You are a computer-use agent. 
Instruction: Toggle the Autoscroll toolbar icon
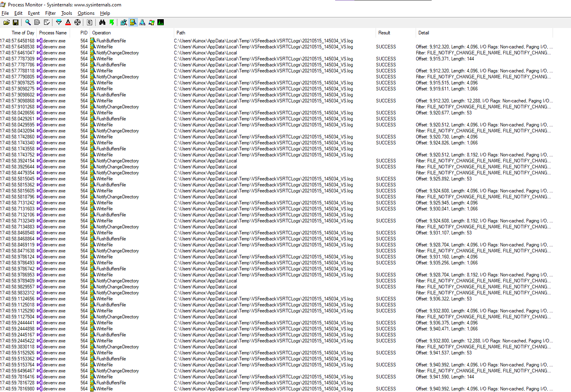[37, 22]
